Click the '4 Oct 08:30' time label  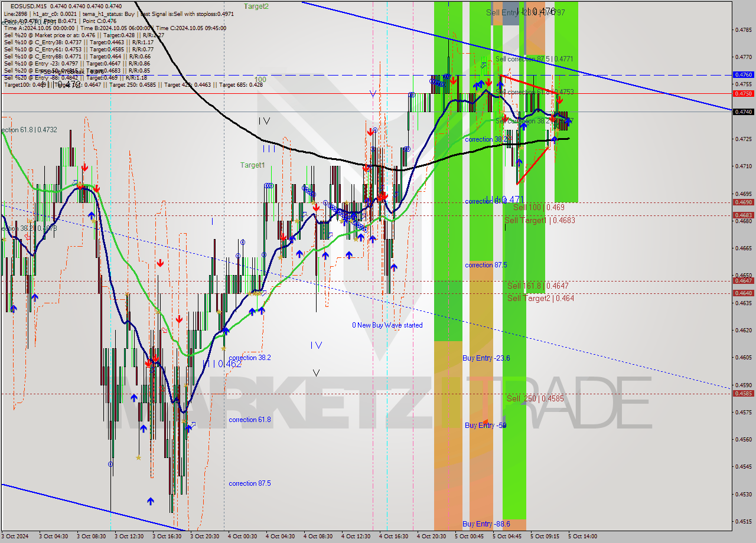tap(318, 537)
